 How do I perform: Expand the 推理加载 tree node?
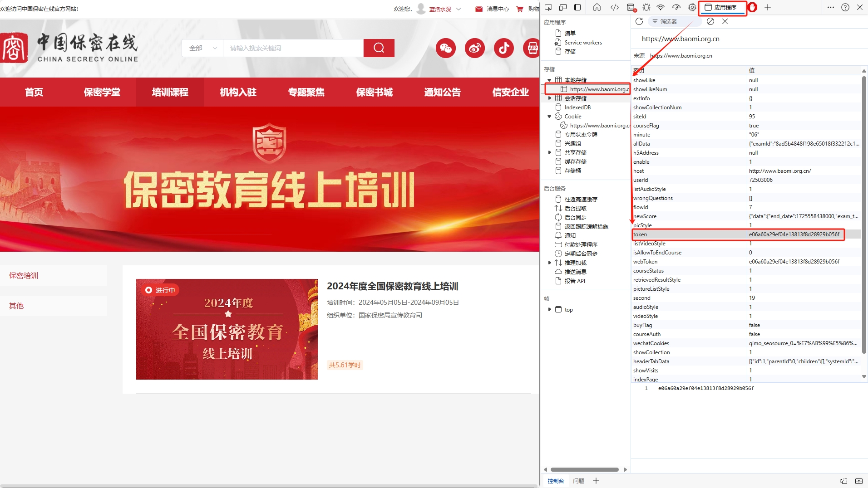(x=549, y=263)
